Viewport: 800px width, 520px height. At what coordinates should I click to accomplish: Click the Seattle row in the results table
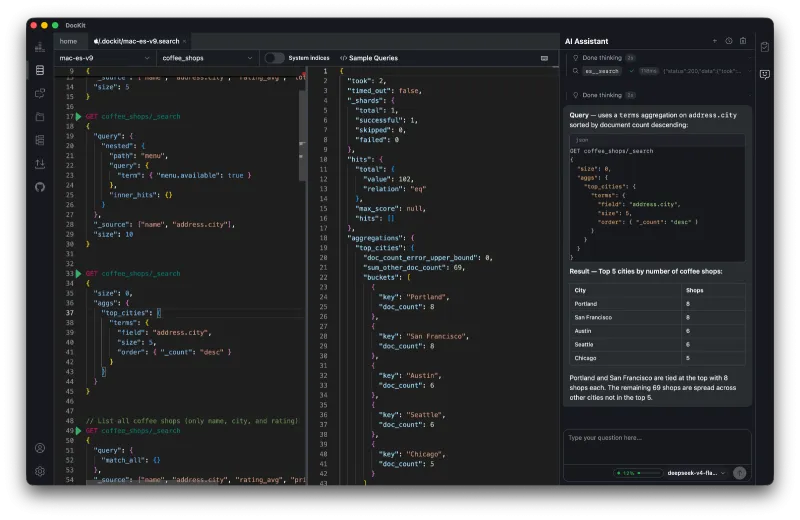[657, 344]
